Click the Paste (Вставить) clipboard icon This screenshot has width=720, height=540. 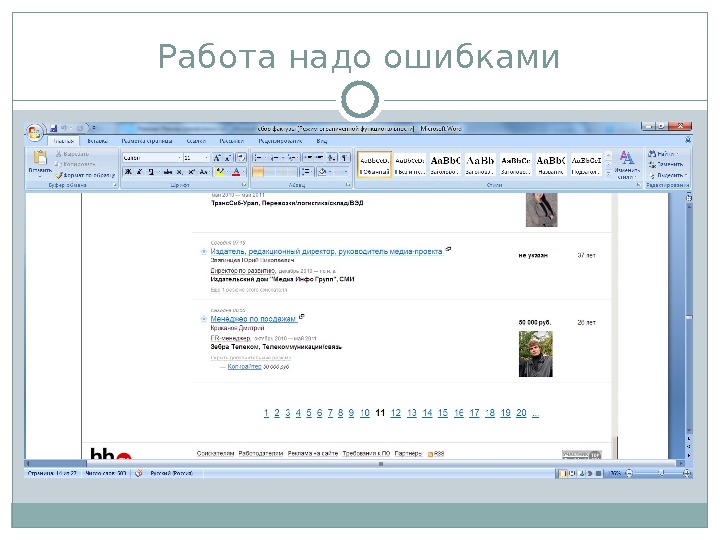40,158
